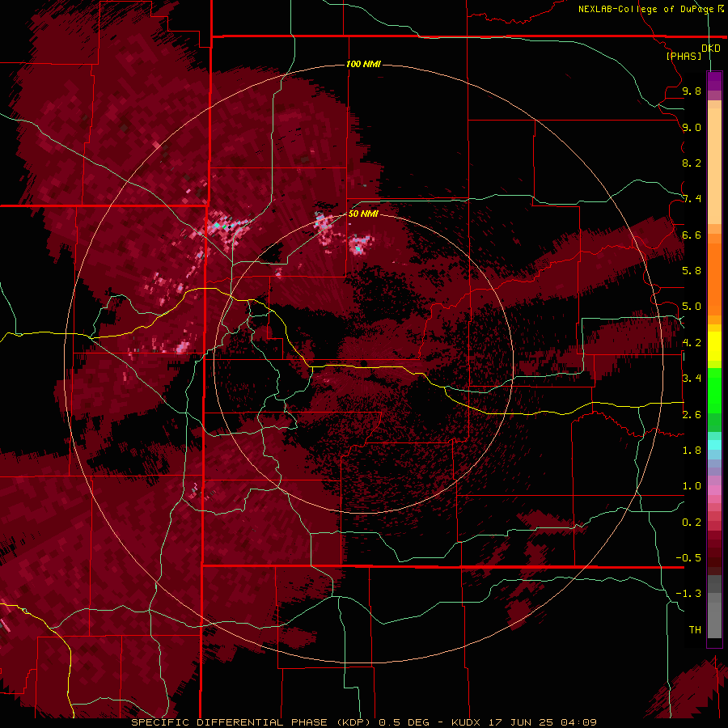The height and width of the screenshot is (728, 728).
Task: Click the 0.2 scale value
Action: point(692,523)
